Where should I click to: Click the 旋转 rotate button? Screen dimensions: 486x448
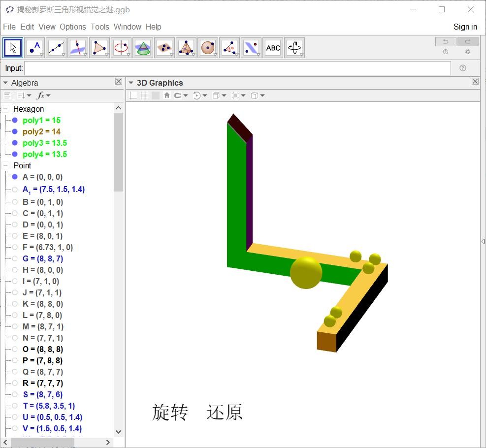coord(170,413)
